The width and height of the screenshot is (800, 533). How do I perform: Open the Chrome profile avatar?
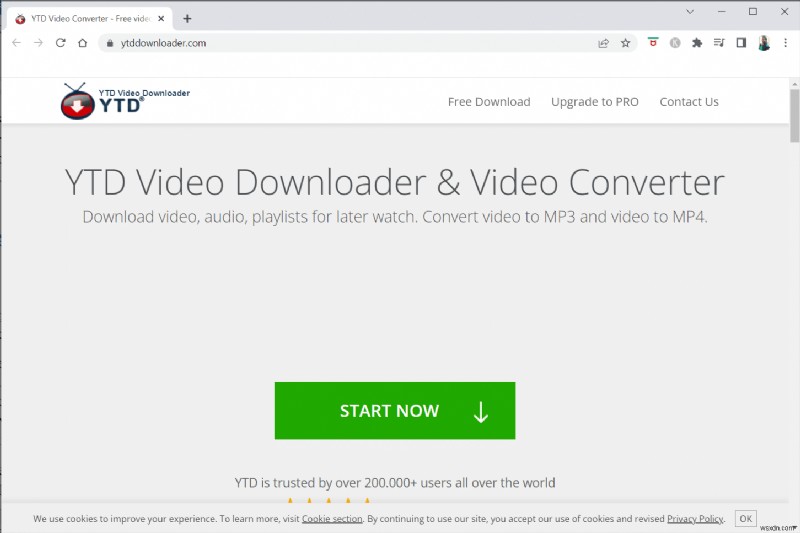click(764, 43)
